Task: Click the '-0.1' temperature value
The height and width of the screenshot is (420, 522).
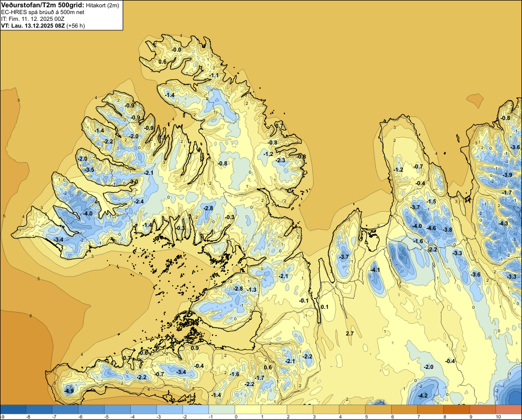Action: (304, 301)
